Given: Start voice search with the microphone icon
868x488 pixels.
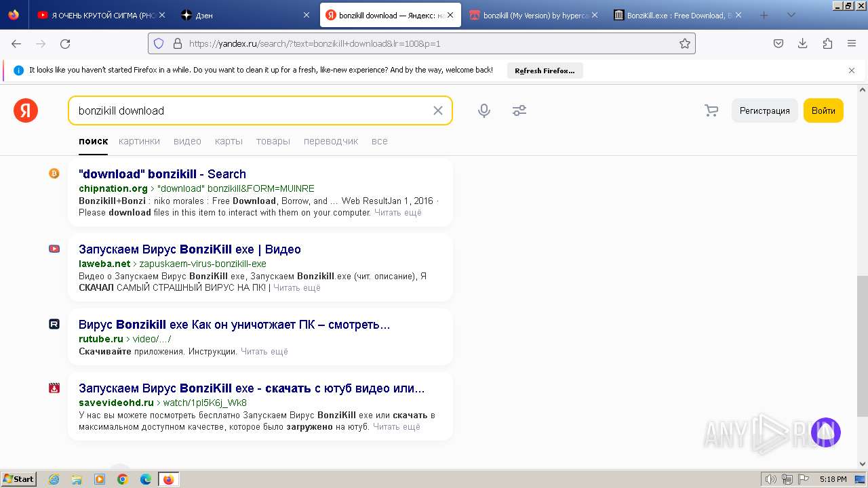Looking at the screenshot, I should click(x=484, y=110).
